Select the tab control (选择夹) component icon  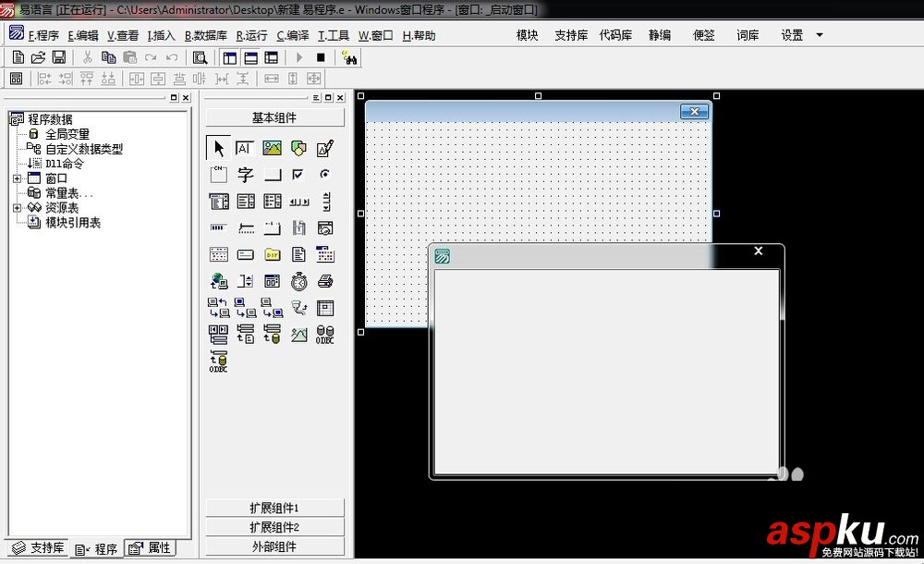tap(273, 227)
